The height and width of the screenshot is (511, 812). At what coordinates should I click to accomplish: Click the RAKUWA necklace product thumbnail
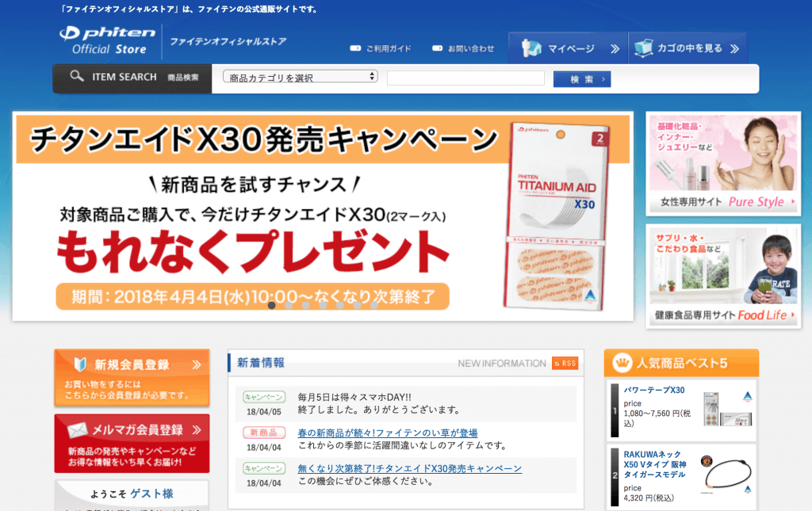pos(727,473)
